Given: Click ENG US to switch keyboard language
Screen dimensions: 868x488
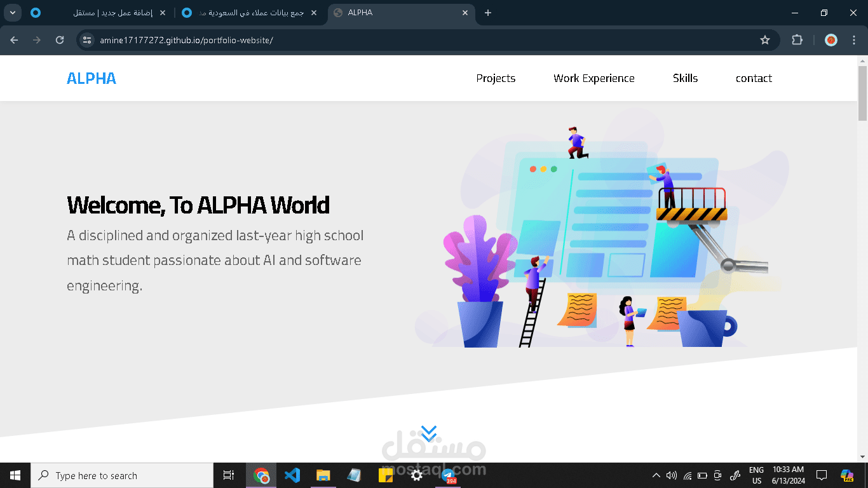Looking at the screenshot, I should (x=756, y=475).
